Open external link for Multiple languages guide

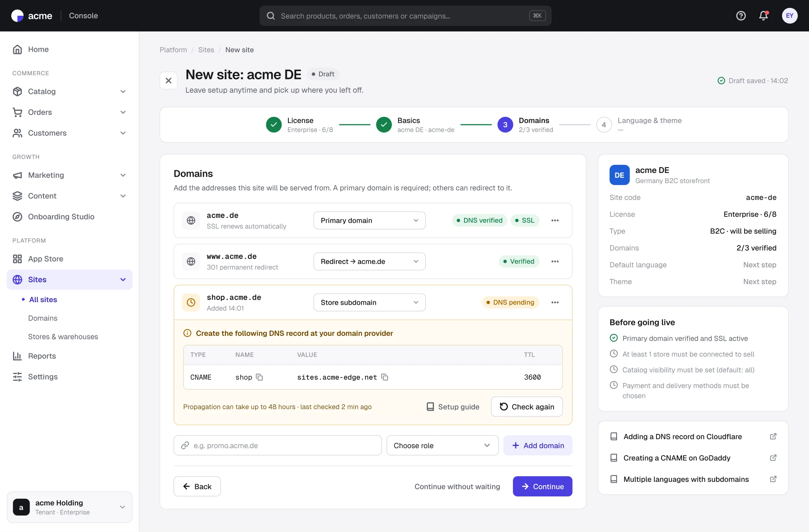tap(773, 479)
